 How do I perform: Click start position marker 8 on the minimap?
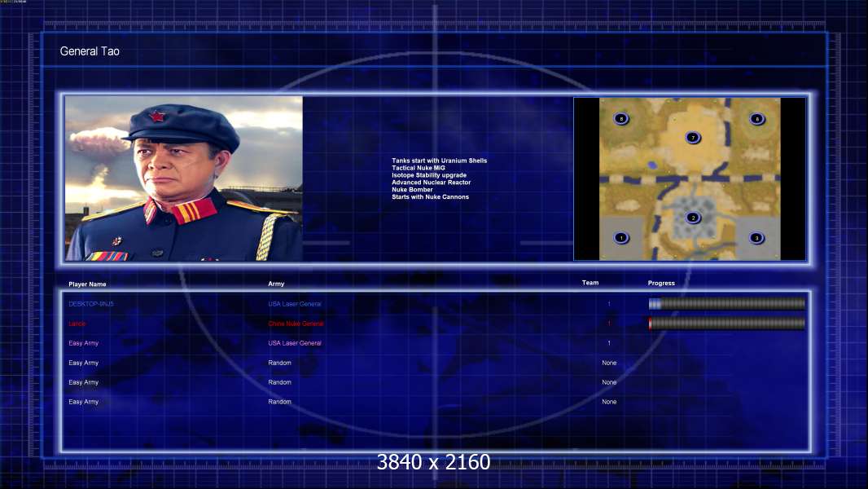click(x=621, y=118)
